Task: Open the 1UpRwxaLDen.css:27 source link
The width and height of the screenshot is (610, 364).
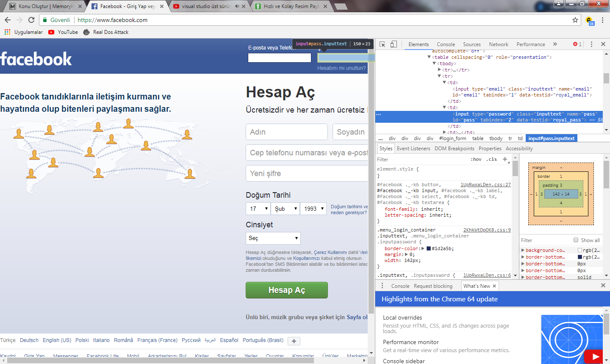Action: 485,185
